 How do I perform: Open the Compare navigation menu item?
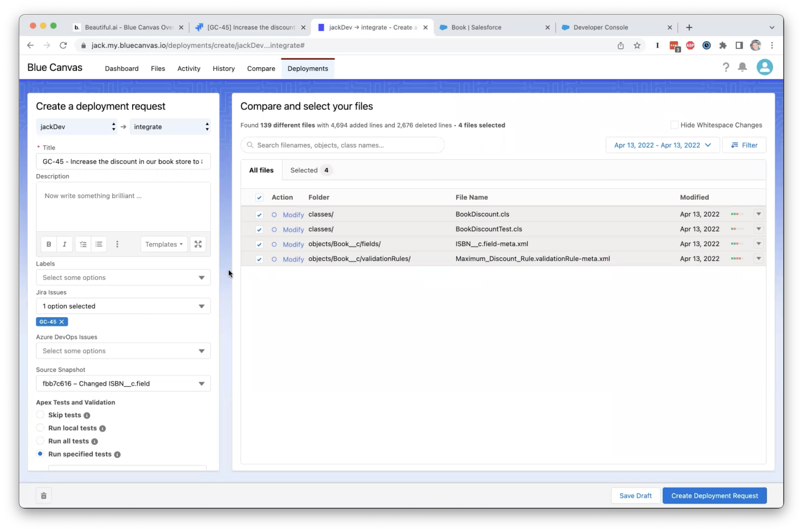point(261,69)
